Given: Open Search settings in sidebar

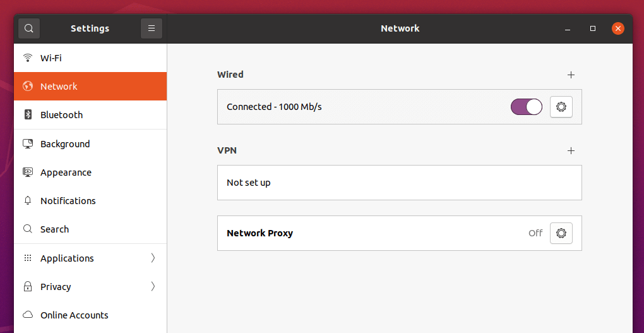Looking at the screenshot, I should coord(54,229).
